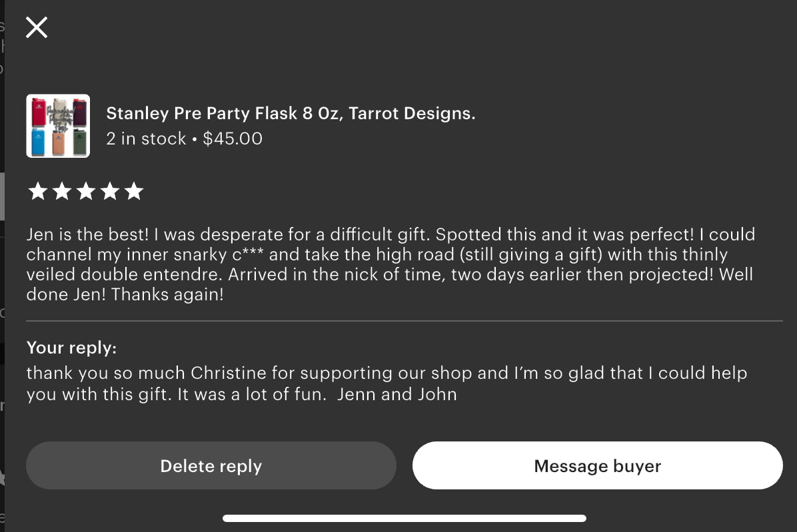
Task: Click the "2 in stock" text
Action: click(146, 138)
